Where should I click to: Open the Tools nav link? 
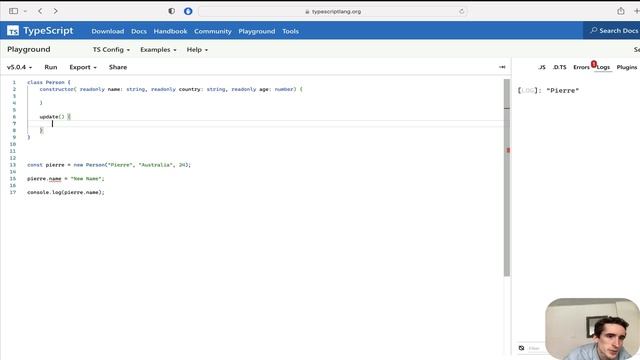pyautogui.click(x=290, y=31)
